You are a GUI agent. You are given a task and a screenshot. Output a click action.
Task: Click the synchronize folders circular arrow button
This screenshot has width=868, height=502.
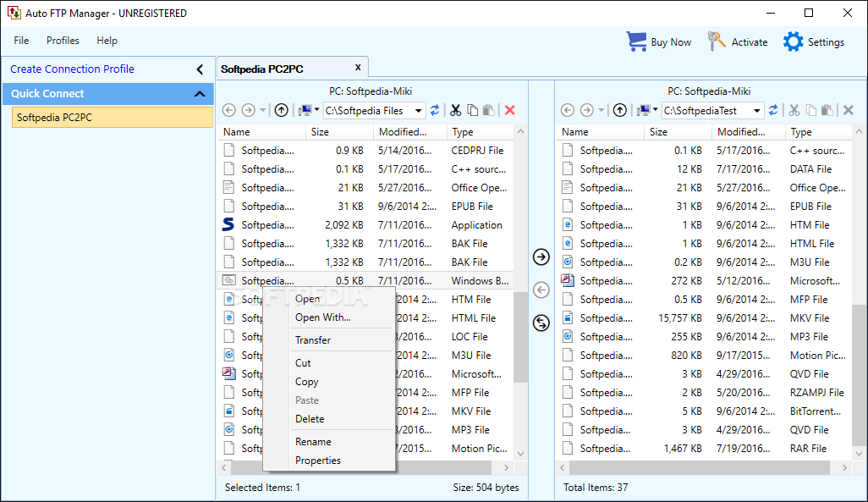[541, 323]
